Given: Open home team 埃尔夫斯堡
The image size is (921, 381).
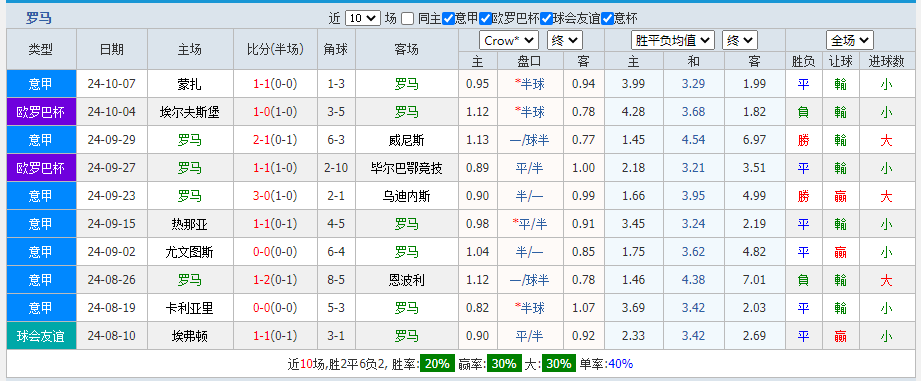Looking at the screenshot, I should (x=189, y=112).
